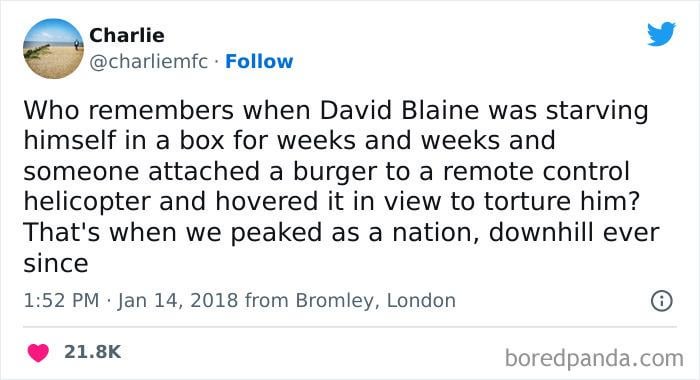Click the Jan 14, 2018 date

[x=178, y=300]
